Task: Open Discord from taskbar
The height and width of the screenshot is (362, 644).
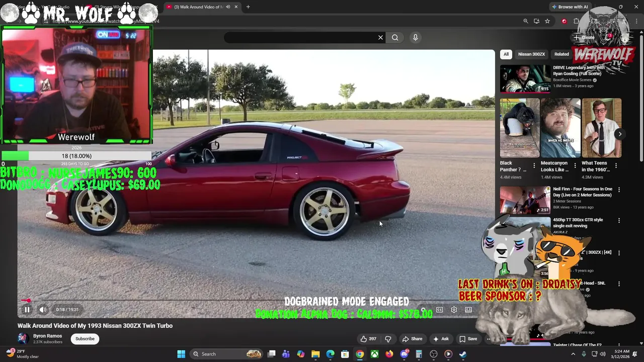Action: 404,354
